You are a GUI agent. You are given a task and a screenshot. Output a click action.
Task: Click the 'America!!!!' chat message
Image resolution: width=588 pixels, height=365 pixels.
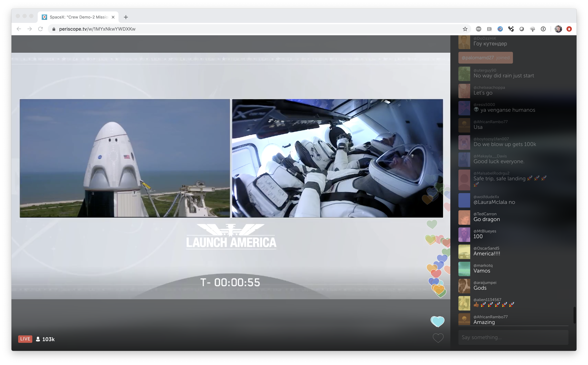coord(487,253)
